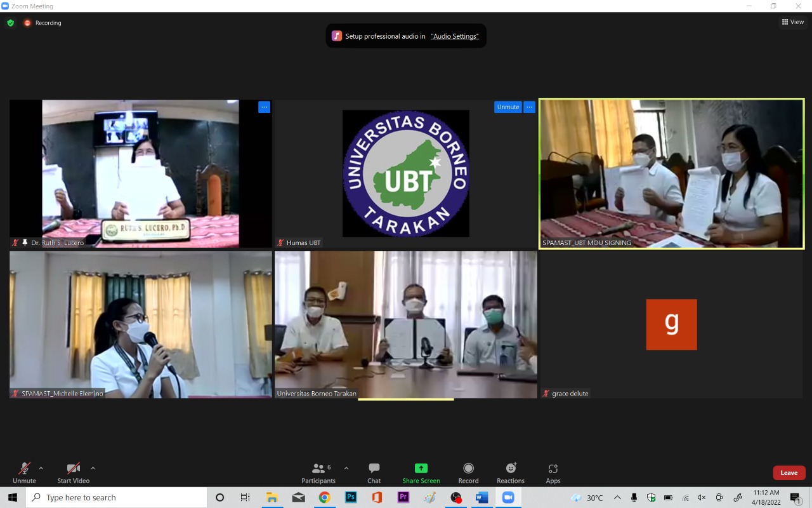Open the paint brush app on taskbar
This screenshot has height=508, width=812.
429,498
